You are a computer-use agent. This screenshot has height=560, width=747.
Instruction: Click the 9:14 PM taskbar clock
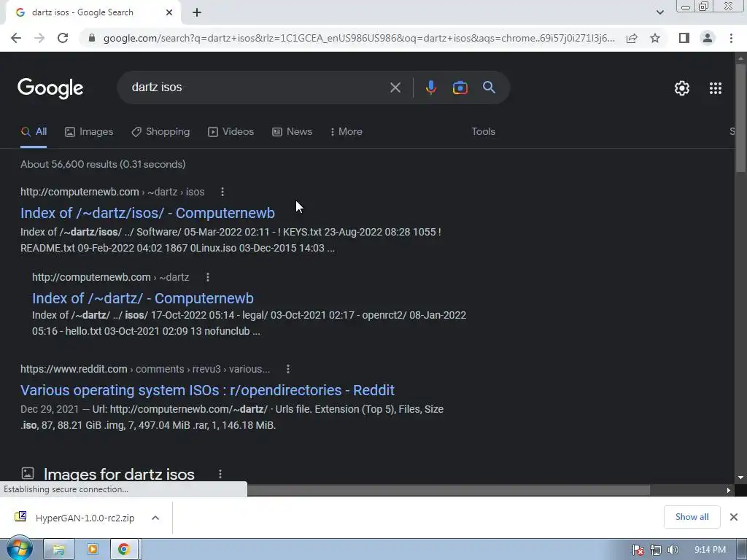710,550
